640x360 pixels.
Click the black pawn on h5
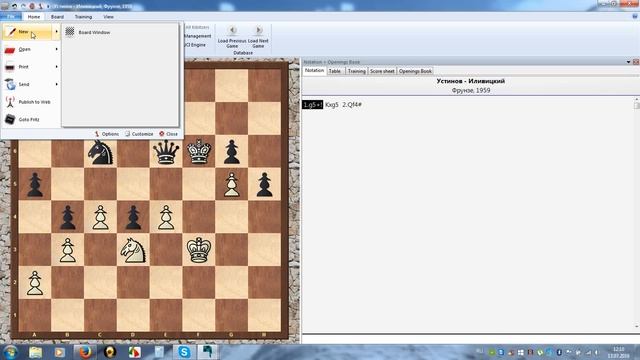tap(264, 184)
